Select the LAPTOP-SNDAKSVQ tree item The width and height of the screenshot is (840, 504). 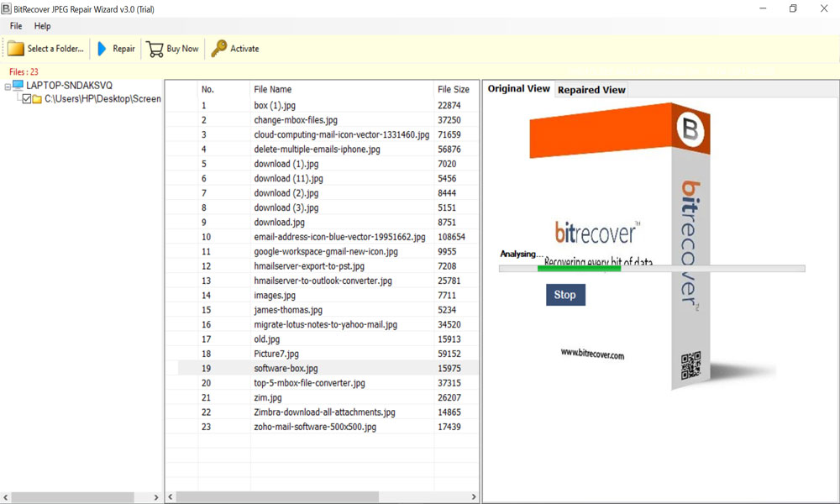point(69,86)
